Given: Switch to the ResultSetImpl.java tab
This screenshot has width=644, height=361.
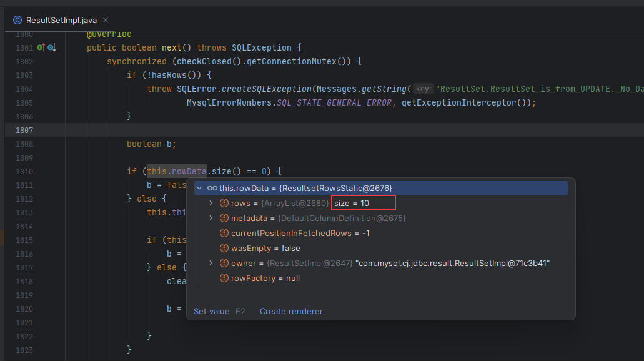Looking at the screenshot, I should tap(61, 20).
